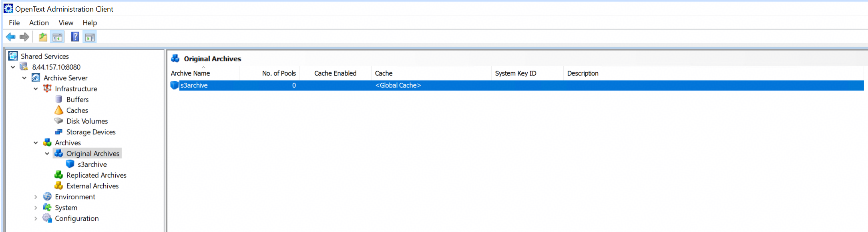868x232 pixels.
Task: Click the Infrastructure node icon
Action: click(x=47, y=88)
